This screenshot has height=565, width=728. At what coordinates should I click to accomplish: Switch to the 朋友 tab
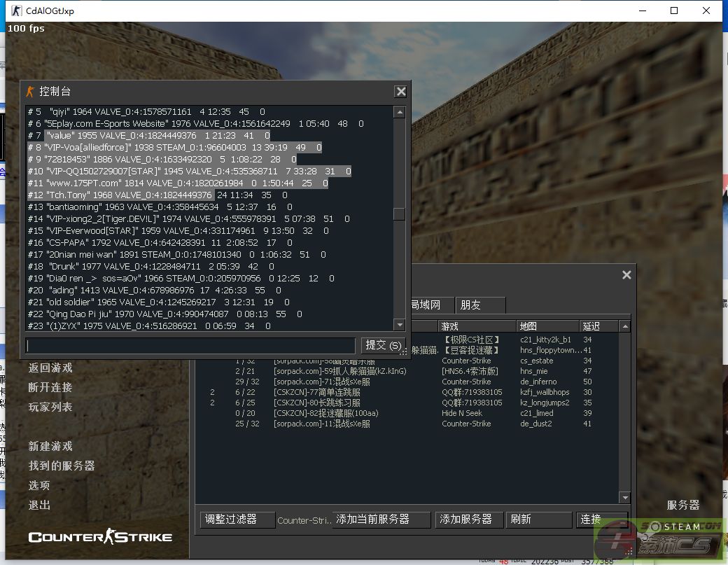480,305
